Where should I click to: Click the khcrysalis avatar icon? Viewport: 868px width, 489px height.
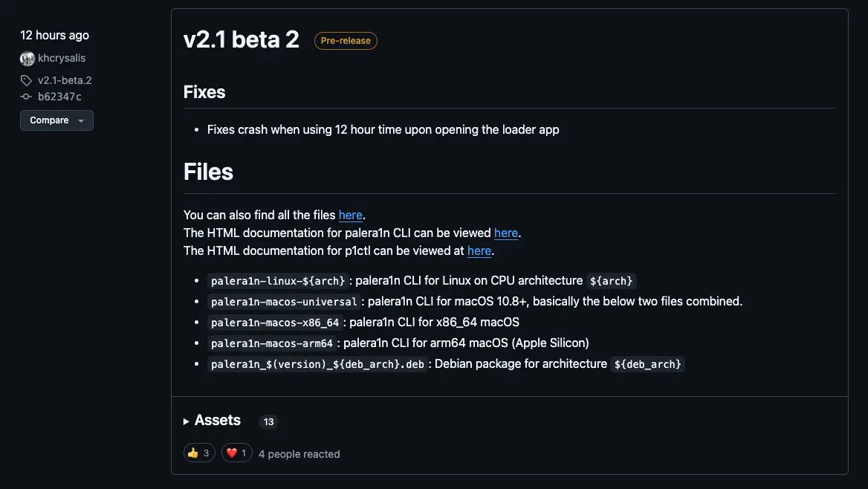27,58
